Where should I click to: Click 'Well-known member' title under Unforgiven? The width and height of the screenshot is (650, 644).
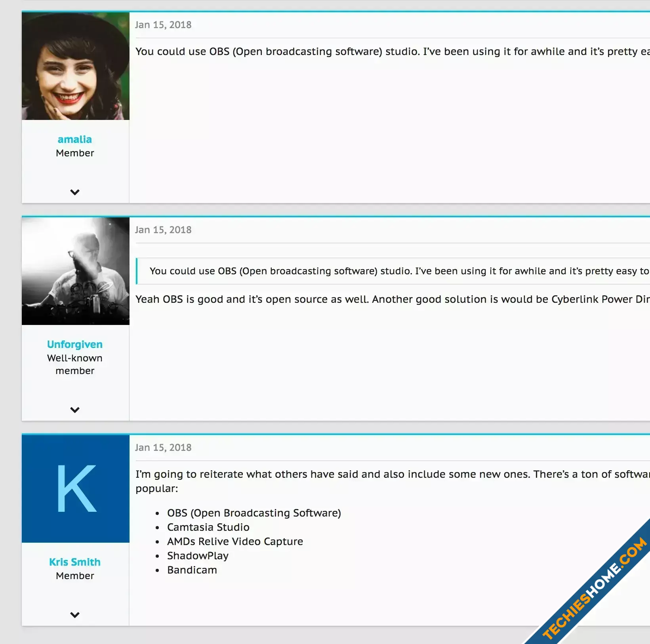(75, 365)
